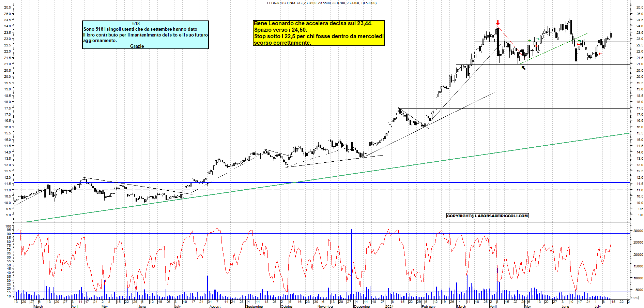644x308 pixels.
Task: Click the February label on the time axis
Action: [x=429, y=306]
